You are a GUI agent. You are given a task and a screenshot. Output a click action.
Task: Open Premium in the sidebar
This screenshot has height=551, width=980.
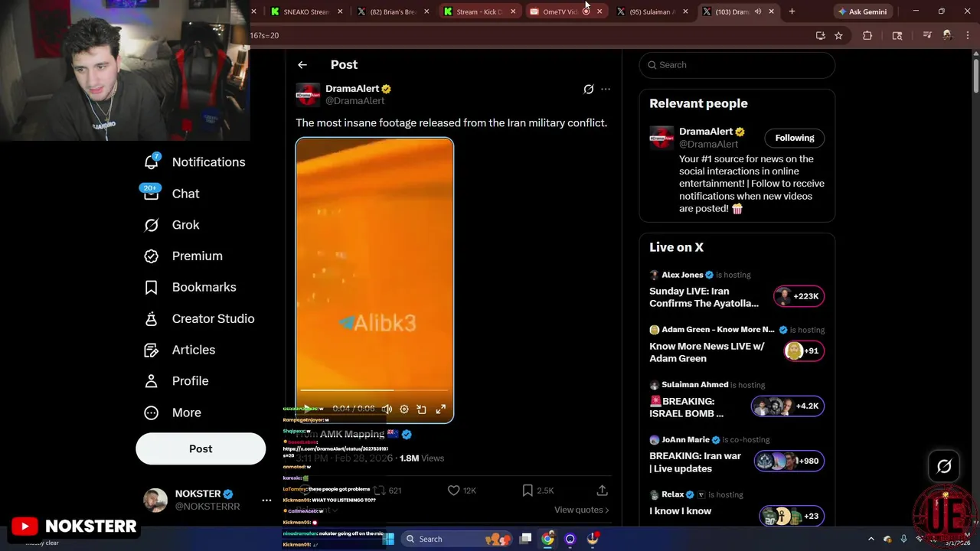184,256
